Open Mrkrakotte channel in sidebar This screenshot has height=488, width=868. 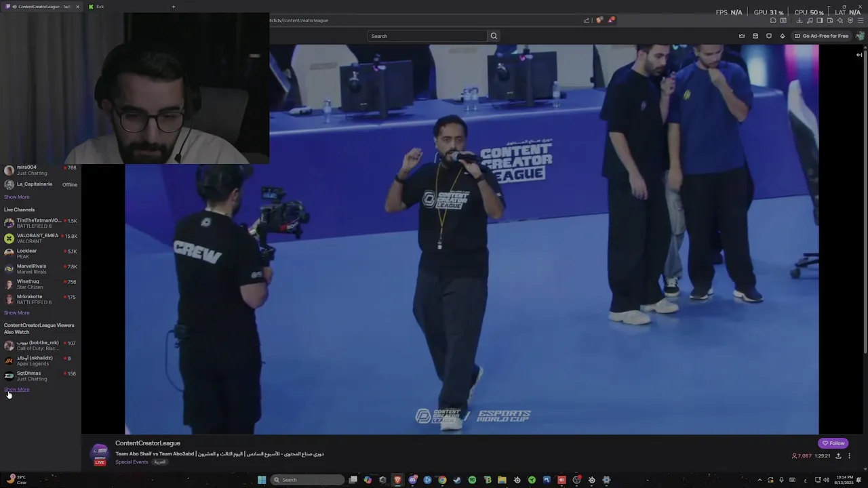point(41,299)
